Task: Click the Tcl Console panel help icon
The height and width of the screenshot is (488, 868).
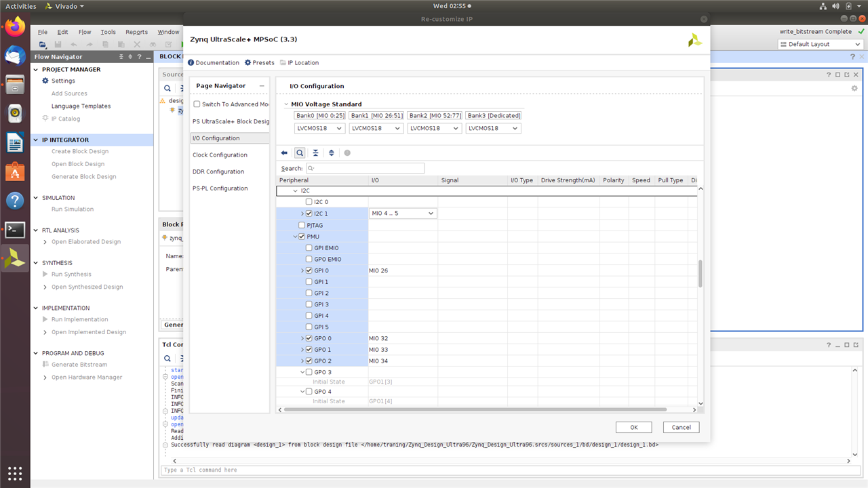Action: (829, 345)
